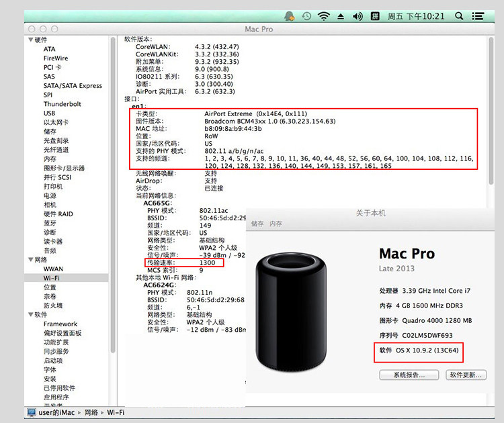The width and height of the screenshot is (504, 423).
Task: Select Wi-Fi in the sidebar
Action: pyautogui.click(x=67, y=278)
